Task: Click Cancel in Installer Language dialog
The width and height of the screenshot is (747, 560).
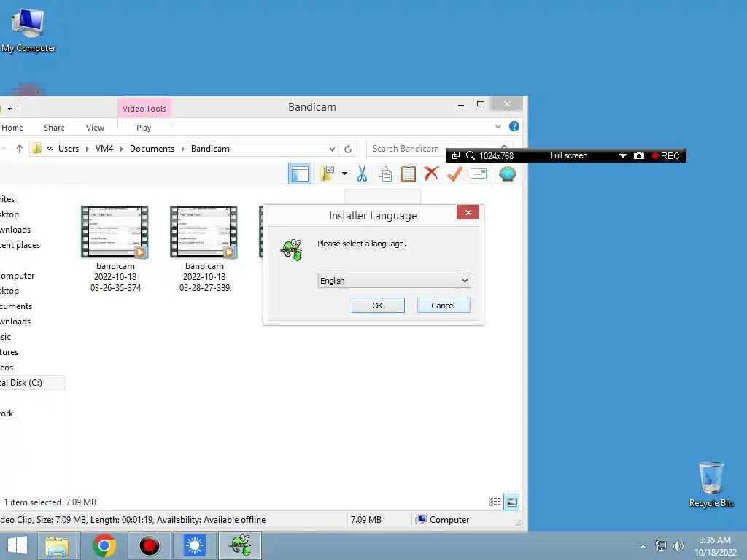Action: pyautogui.click(x=443, y=306)
